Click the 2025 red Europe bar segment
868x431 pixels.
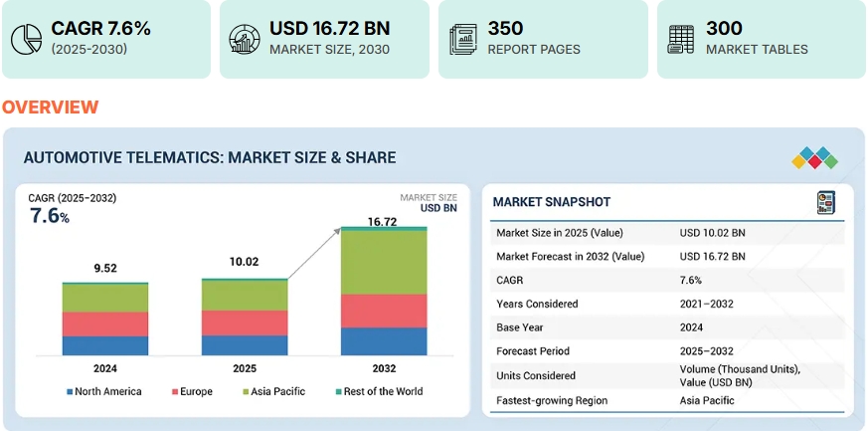point(245,323)
